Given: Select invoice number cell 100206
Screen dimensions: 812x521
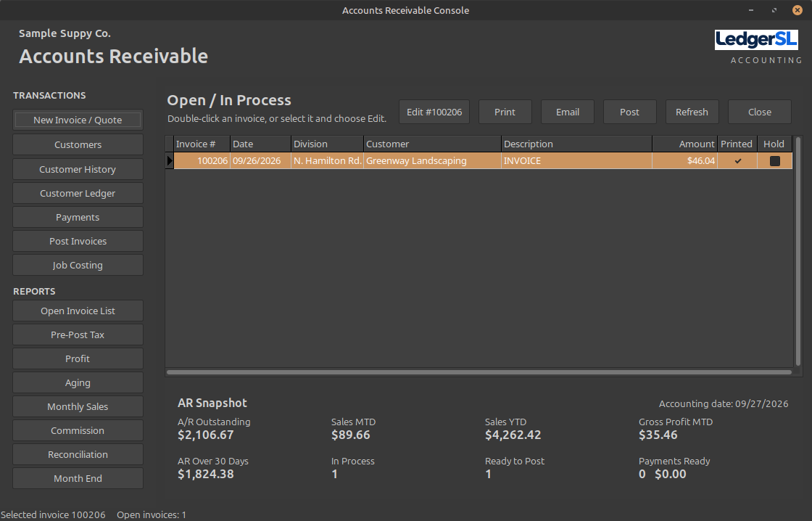Looking at the screenshot, I should click(202, 160).
